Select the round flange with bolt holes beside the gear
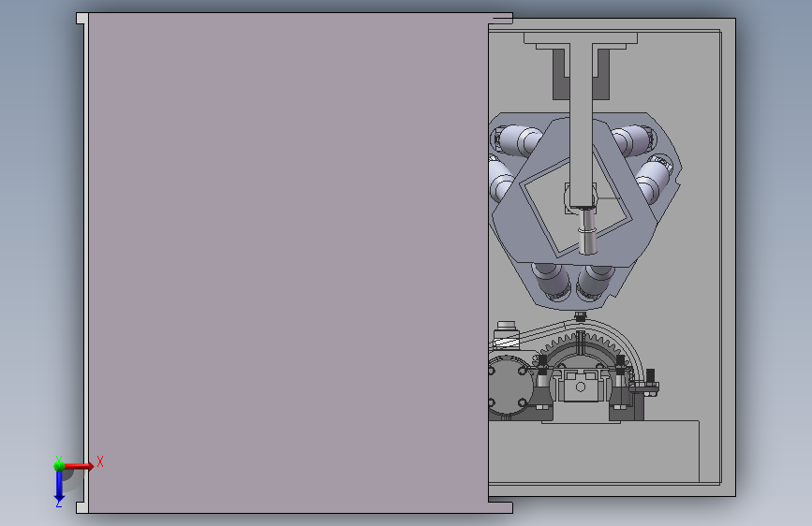This screenshot has height=526, width=812. click(509, 386)
